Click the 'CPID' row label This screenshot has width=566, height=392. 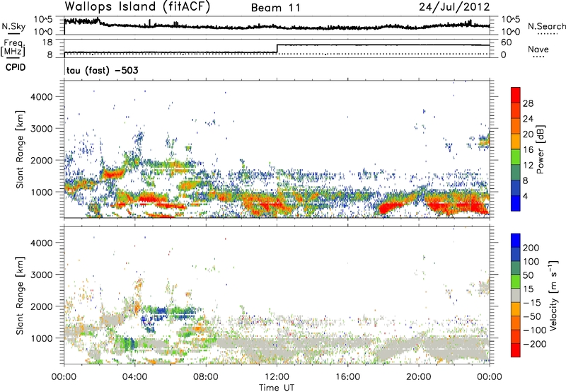pyautogui.click(x=16, y=67)
